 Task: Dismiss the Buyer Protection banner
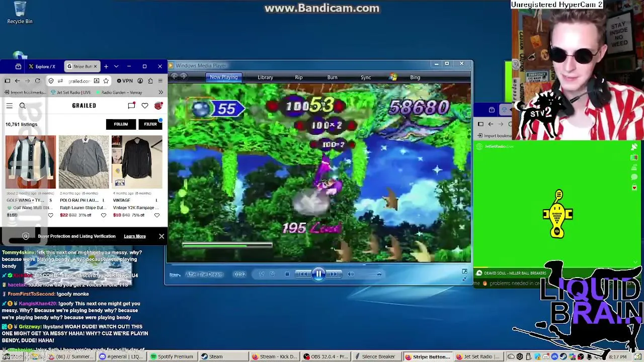[x=162, y=236]
